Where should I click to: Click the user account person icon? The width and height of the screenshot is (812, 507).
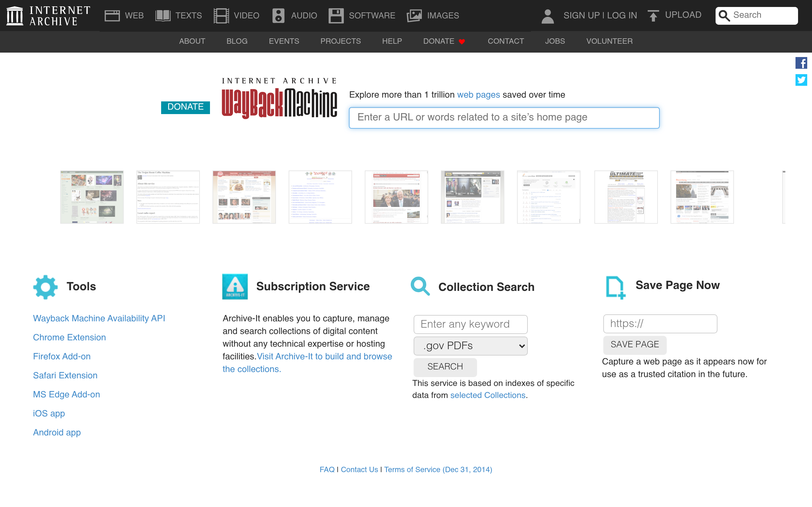[547, 15]
